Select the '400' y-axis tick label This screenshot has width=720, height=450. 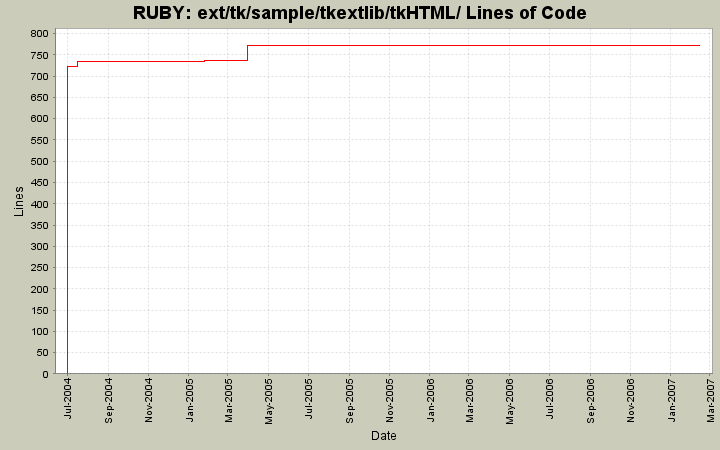point(39,204)
